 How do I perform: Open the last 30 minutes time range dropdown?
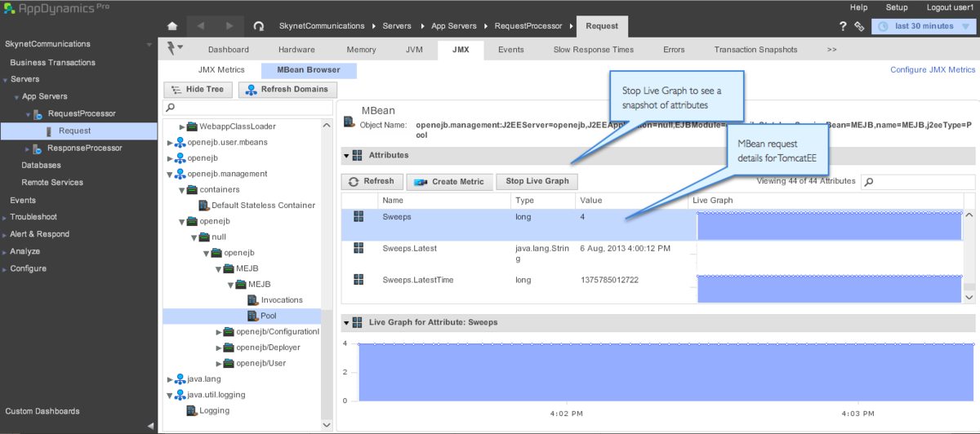coord(924,26)
